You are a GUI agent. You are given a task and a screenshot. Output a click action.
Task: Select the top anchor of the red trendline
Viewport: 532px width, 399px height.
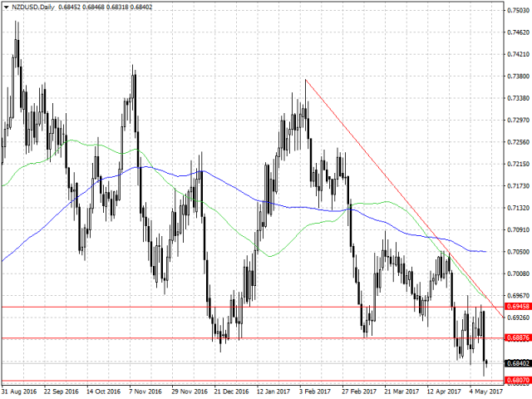point(305,80)
